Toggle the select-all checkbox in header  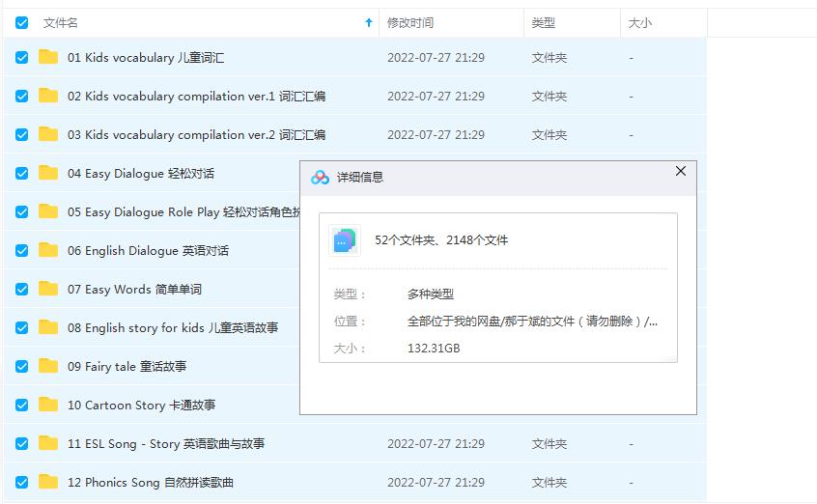(x=22, y=22)
